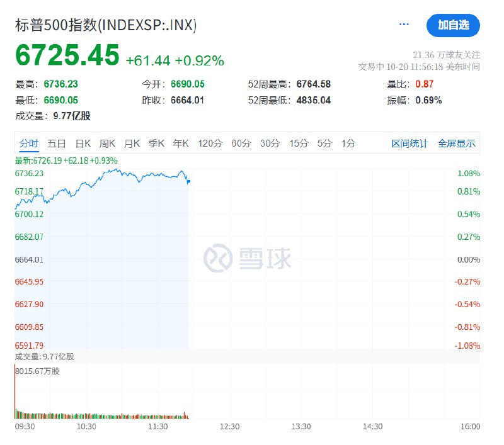The height and width of the screenshot is (445, 504).
Task: Click the 标普500指数 index title
Action: (106, 25)
